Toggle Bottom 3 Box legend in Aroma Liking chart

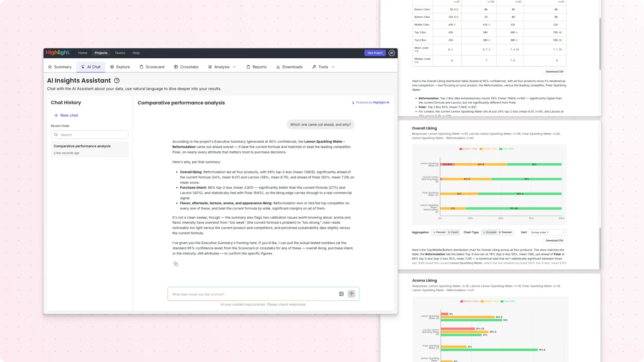click(x=470, y=301)
